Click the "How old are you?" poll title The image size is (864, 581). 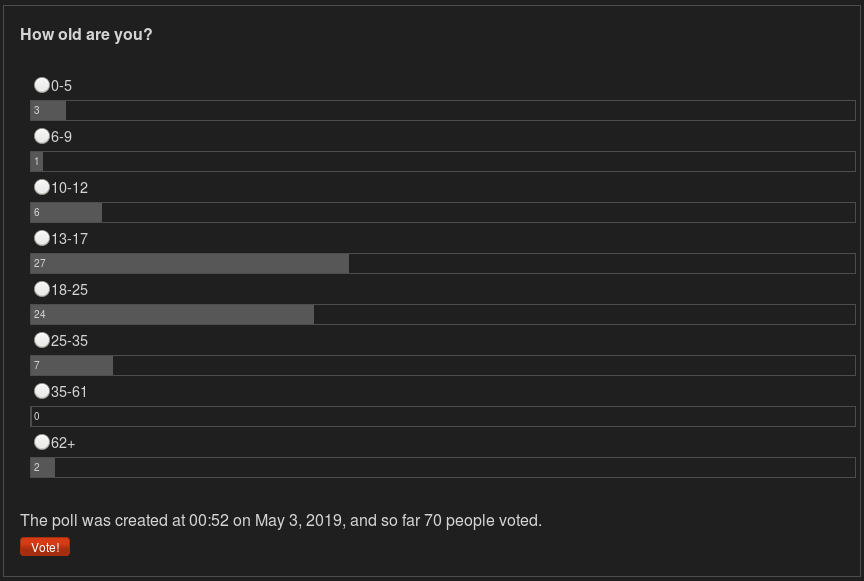pos(86,35)
